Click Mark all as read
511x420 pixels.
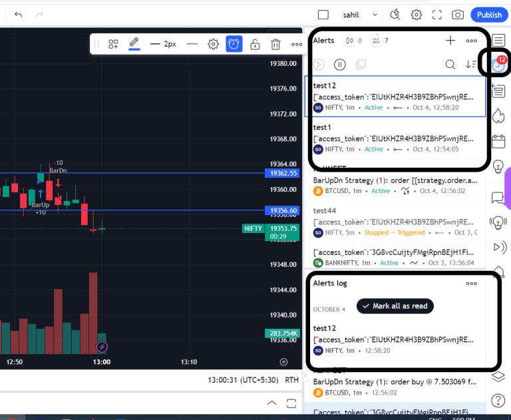(395, 306)
